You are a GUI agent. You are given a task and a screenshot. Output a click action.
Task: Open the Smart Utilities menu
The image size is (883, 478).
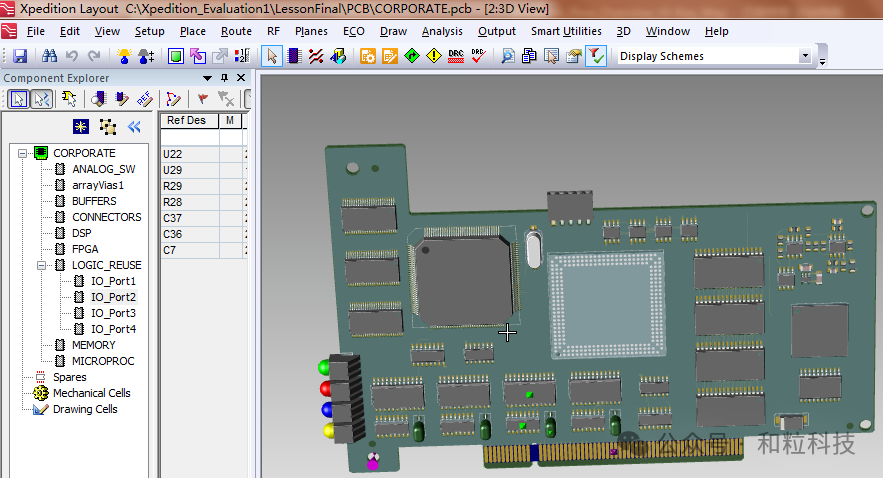566,31
